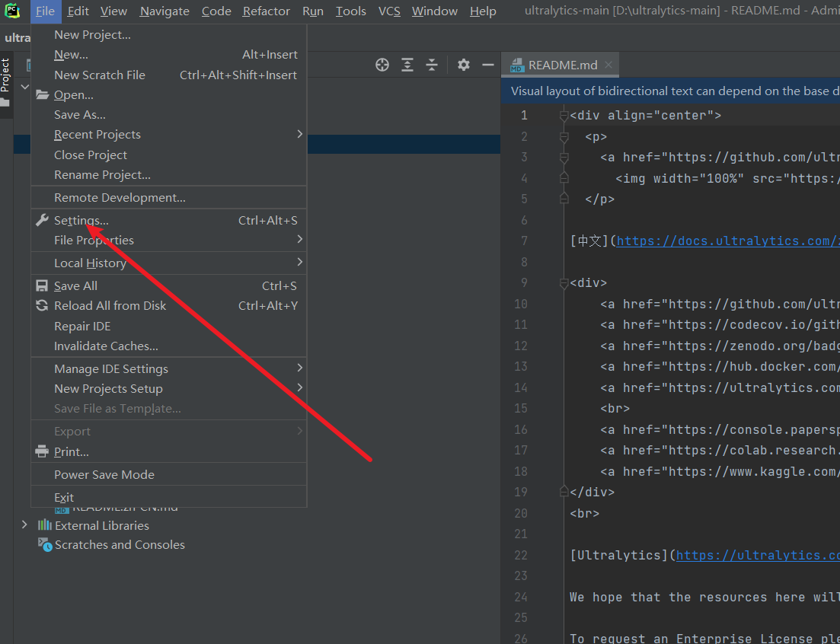Open the Window menu
Viewport: 840px width, 644px height.
coord(434,11)
